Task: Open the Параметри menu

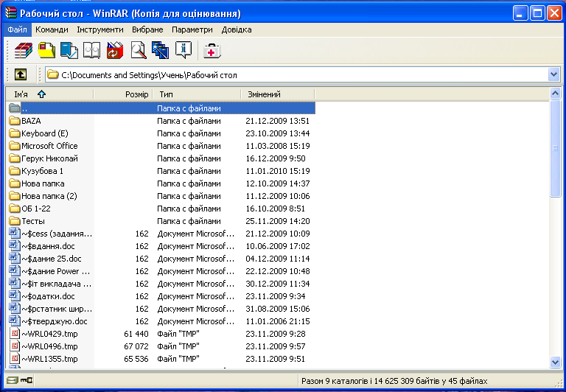Action: point(192,29)
